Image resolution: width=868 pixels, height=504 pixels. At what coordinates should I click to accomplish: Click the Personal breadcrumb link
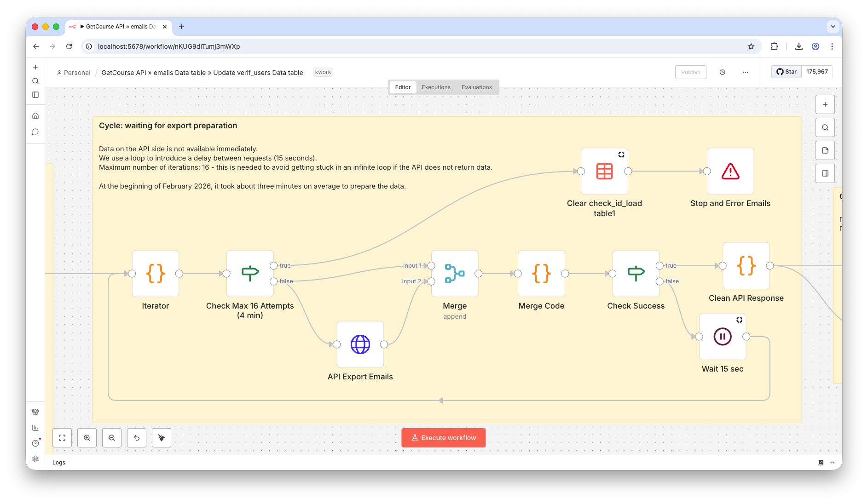pos(77,73)
